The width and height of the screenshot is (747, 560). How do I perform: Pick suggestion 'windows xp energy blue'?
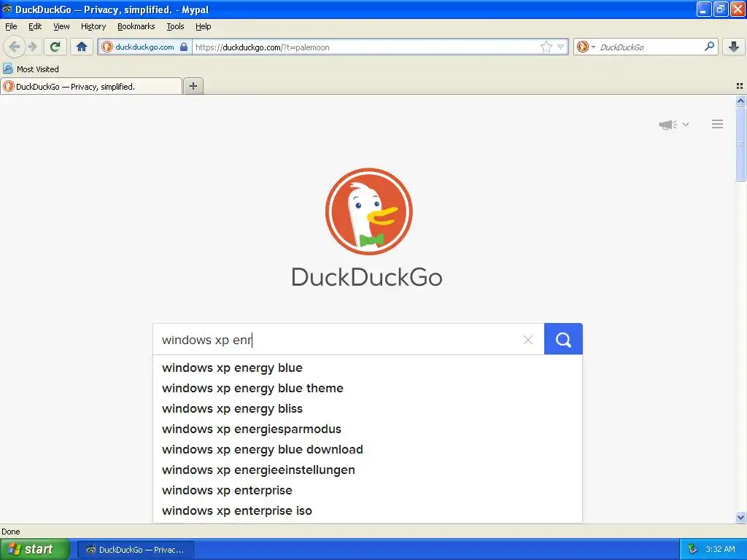tap(368, 367)
